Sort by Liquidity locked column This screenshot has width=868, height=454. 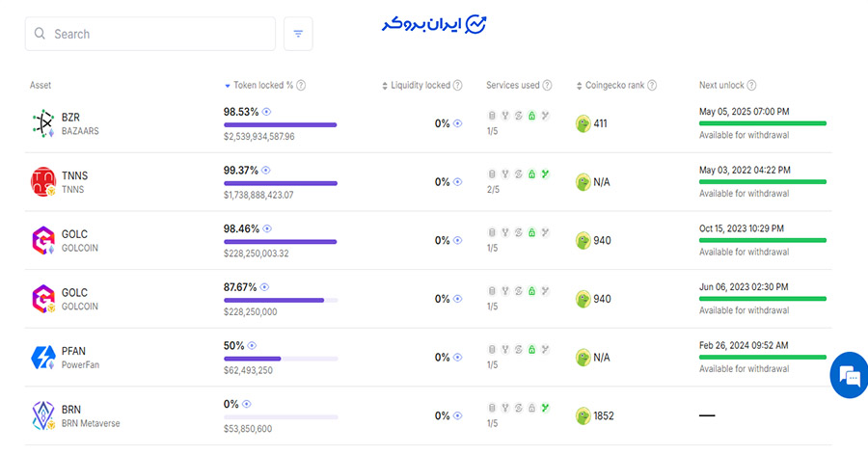pyautogui.click(x=420, y=86)
